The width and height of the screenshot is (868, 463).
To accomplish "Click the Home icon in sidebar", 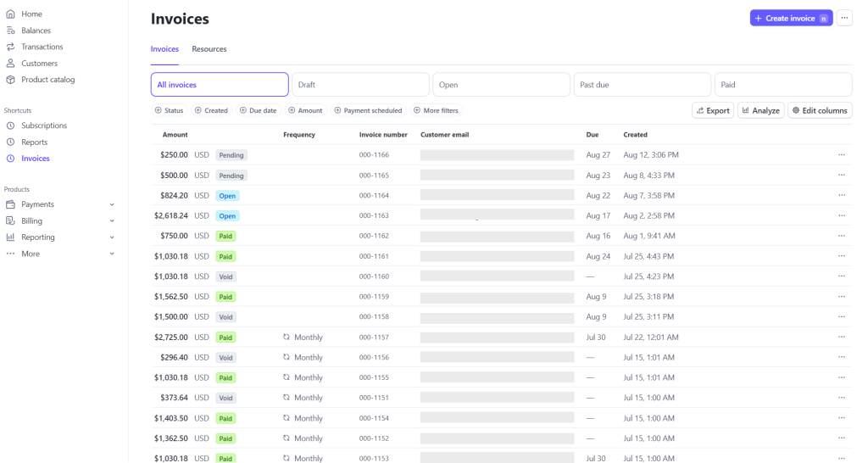I will pos(10,14).
